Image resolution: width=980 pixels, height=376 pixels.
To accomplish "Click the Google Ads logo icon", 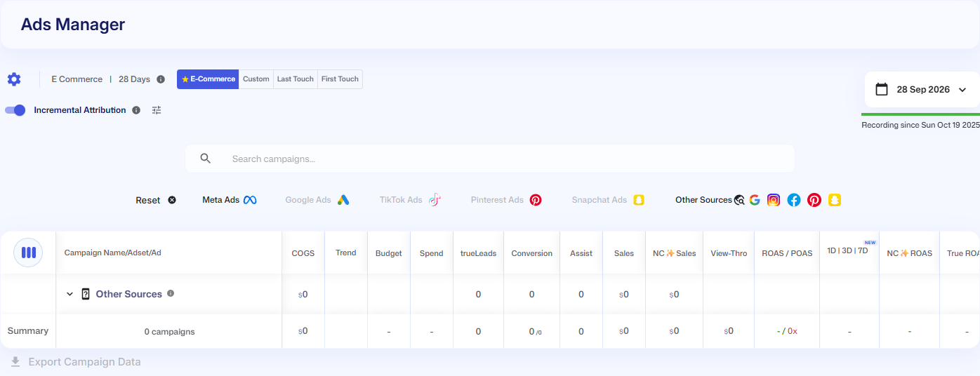I will pos(343,200).
